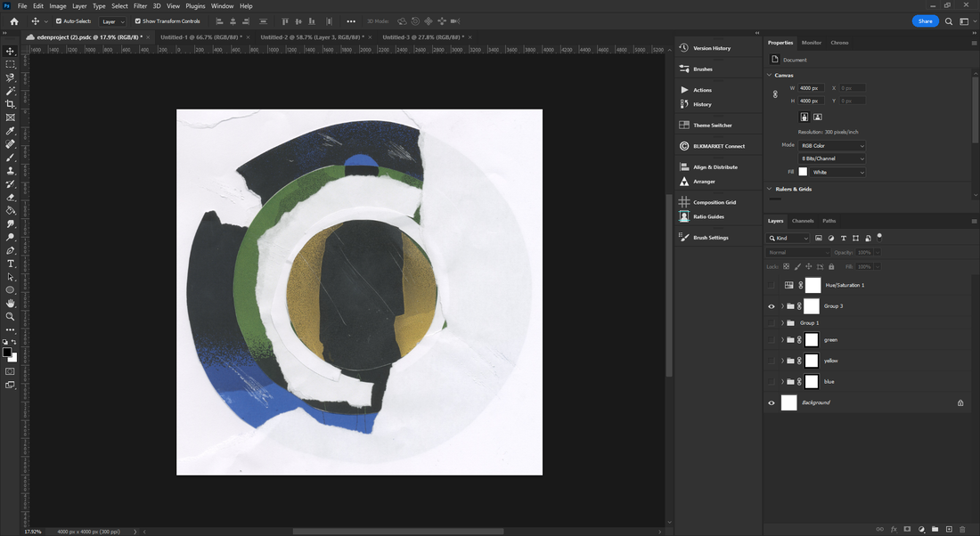The width and height of the screenshot is (980, 536).
Task: Select the Brush tool
Action: coord(10,158)
